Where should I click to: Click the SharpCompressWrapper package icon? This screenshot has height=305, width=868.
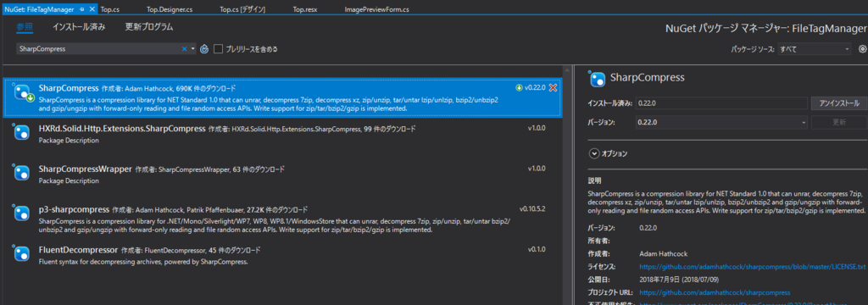(x=21, y=172)
